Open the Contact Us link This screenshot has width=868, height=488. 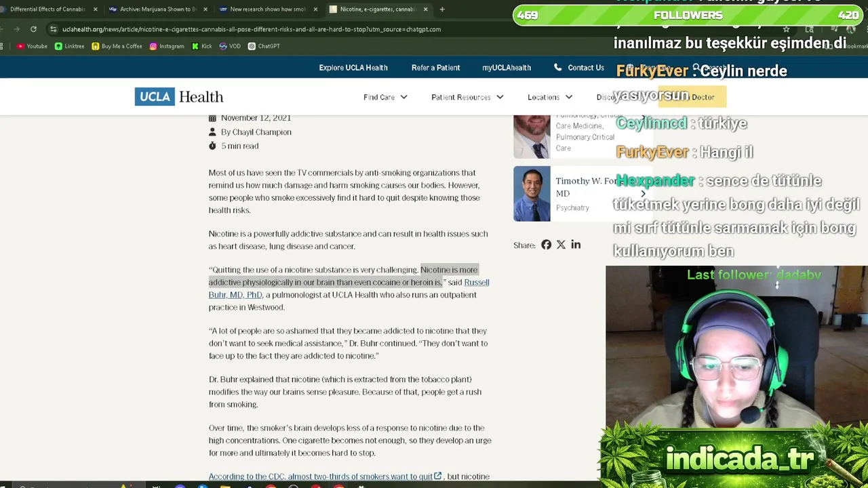(586, 68)
